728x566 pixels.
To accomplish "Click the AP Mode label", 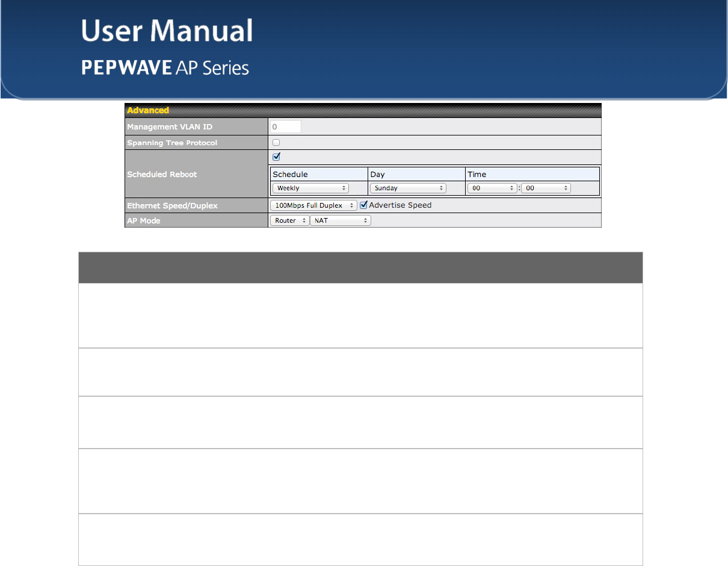I will click(145, 220).
